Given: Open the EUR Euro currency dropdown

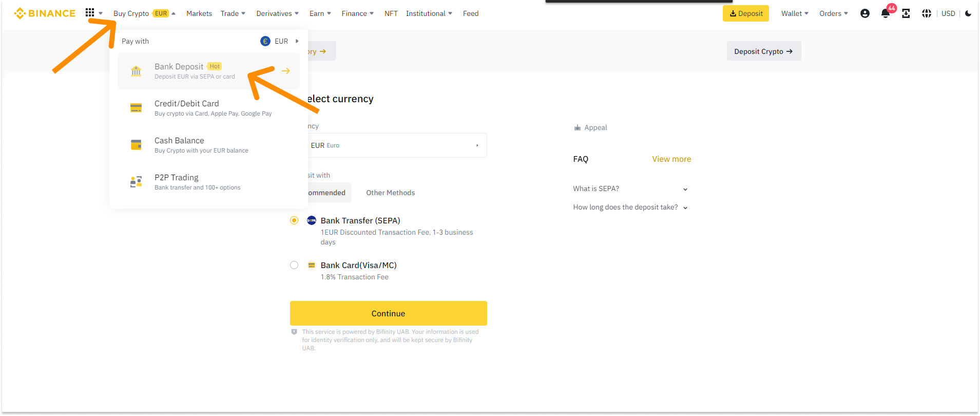Looking at the screenshot, I should 395,145.
